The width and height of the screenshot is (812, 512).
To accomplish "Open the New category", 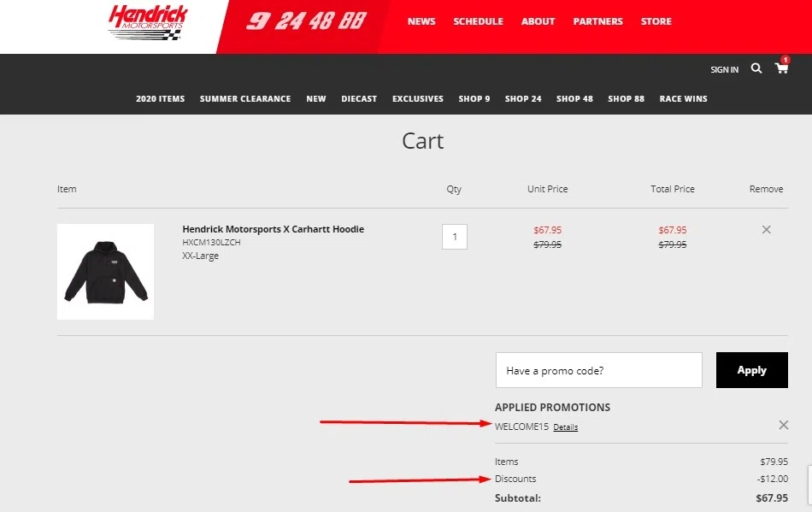I will pos(316,98).
